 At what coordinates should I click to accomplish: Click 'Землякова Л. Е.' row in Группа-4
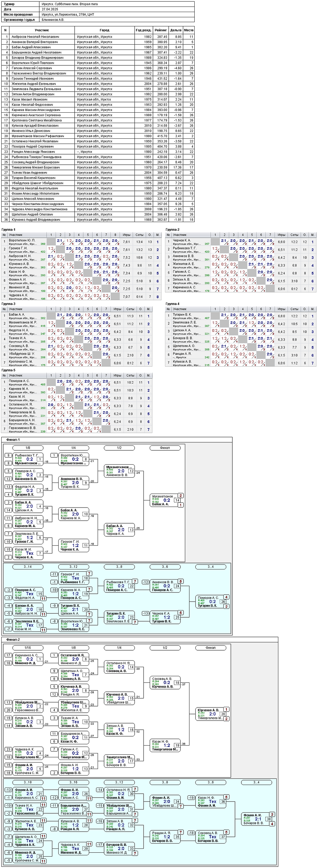pyautogui.click(x=241, y=324)
